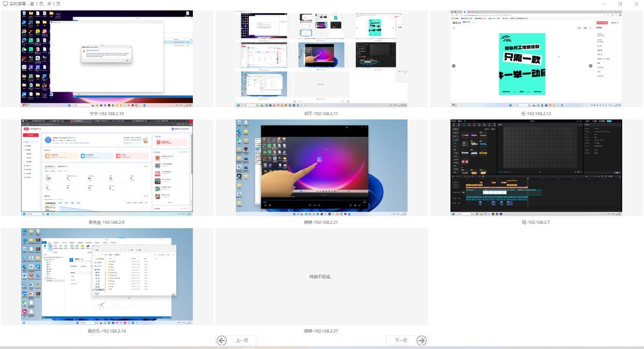This screenshot has width=644, height=349.
Task: Click the monitor icon in title bar
Action: (5, 4)
